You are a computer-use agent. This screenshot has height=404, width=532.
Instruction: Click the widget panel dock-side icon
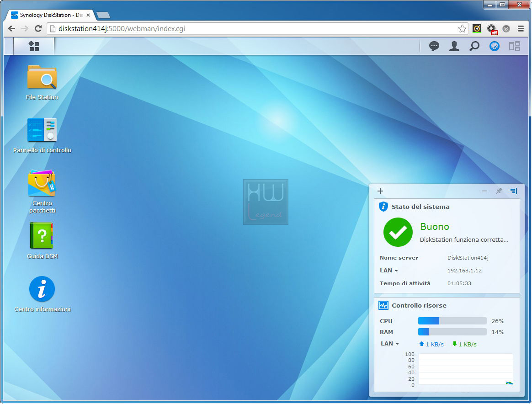coord(514,191)
